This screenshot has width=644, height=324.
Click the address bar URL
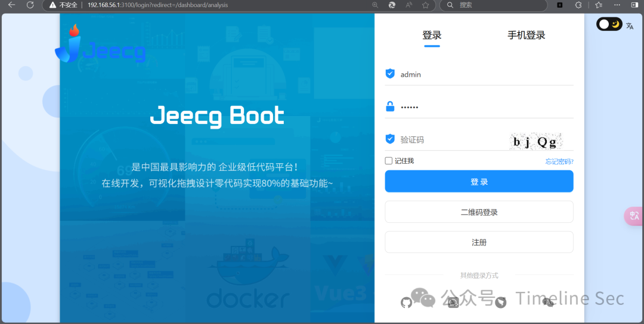157,5
